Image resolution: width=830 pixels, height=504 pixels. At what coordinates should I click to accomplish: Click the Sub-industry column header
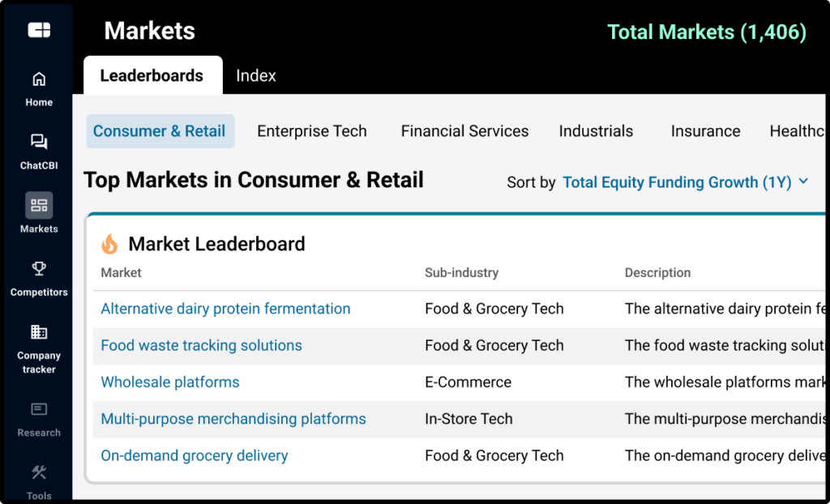[x=461, y=273]
